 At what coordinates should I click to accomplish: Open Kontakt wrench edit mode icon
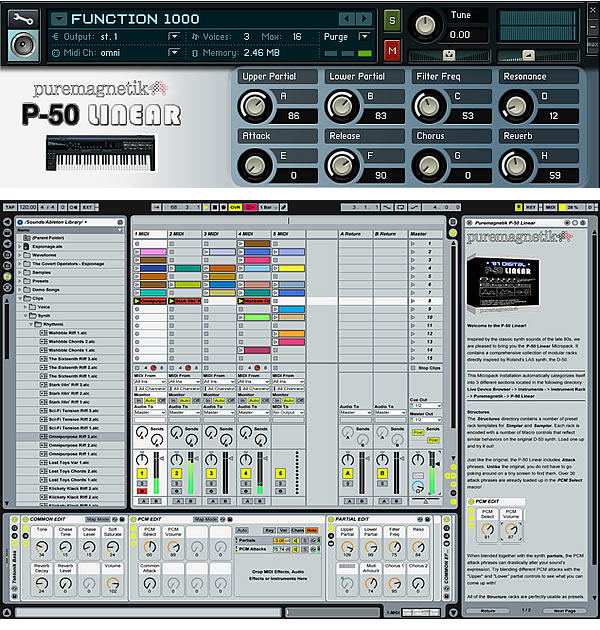click(x=23, y=18)
